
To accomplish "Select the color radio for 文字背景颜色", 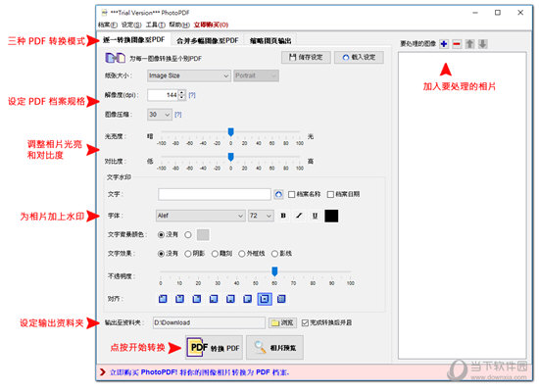I will click(188, 235).
